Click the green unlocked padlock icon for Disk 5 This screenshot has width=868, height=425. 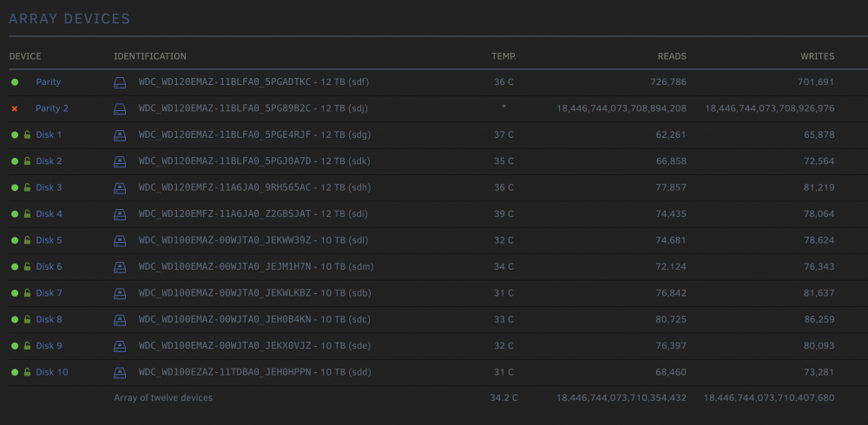click(27, 241)
